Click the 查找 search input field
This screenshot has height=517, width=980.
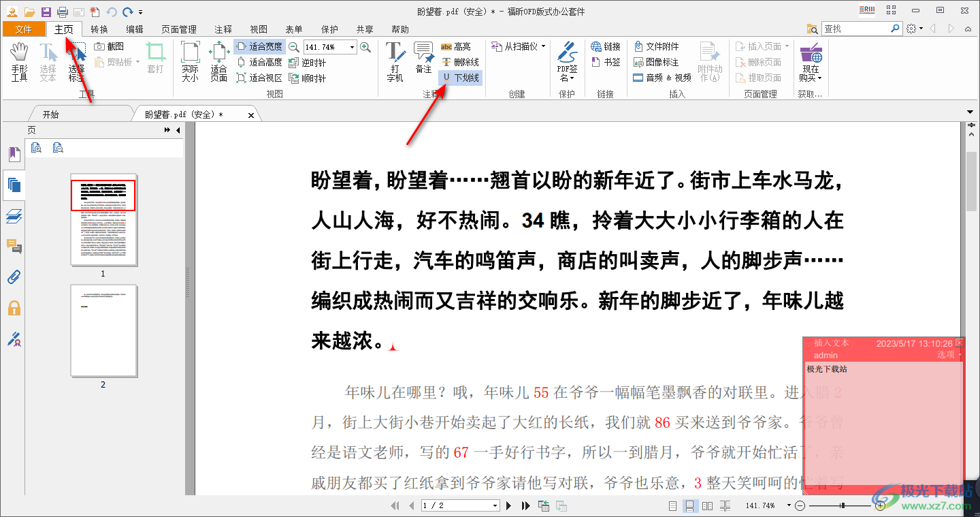[855, 29]
